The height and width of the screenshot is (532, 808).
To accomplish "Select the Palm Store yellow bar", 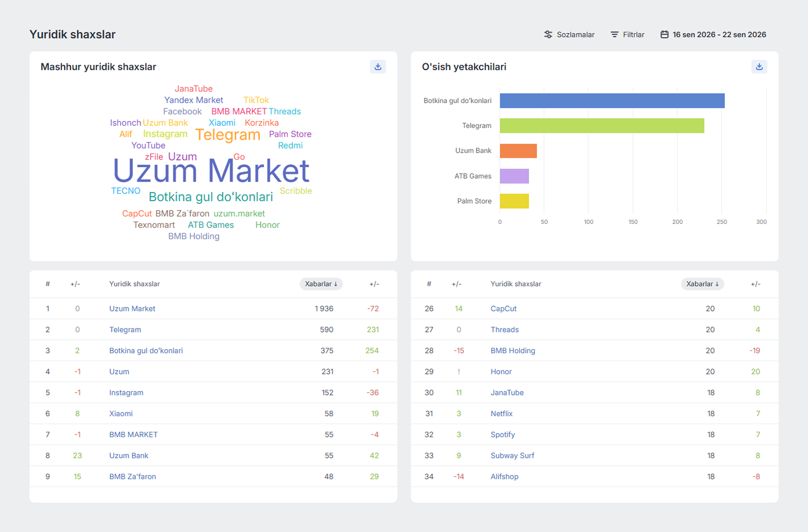I will point(514,201).
